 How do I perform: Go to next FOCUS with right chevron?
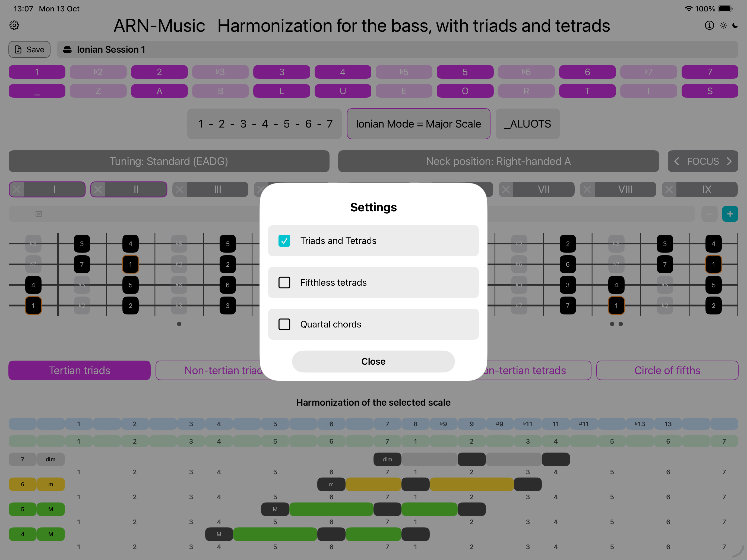pyautogui.click(x=729, y=161)
